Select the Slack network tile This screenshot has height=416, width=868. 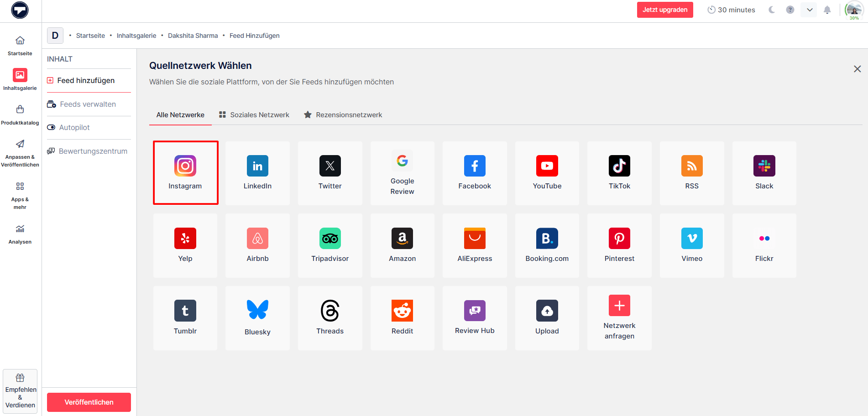(764, 173)
